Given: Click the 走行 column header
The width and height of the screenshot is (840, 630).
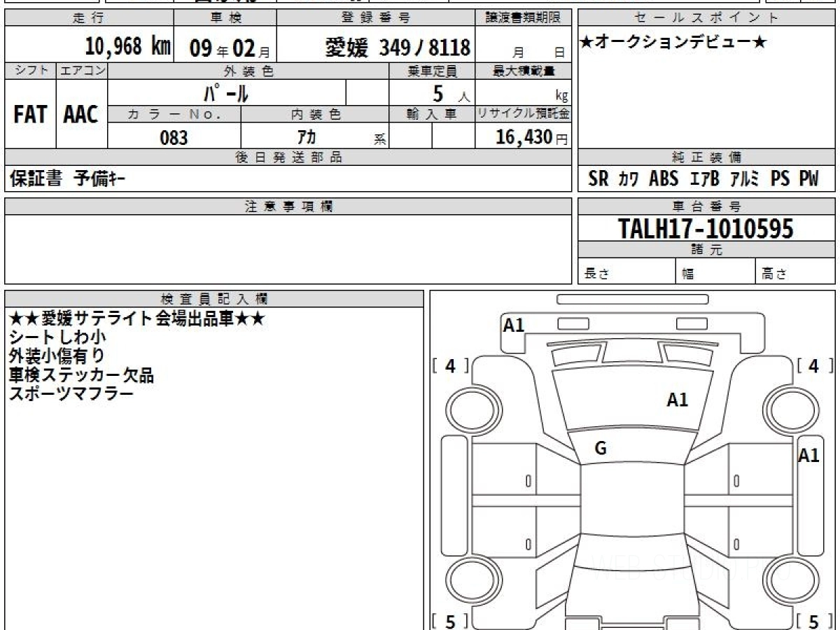Looking at the screenshot, I should [x=89, y=18].
